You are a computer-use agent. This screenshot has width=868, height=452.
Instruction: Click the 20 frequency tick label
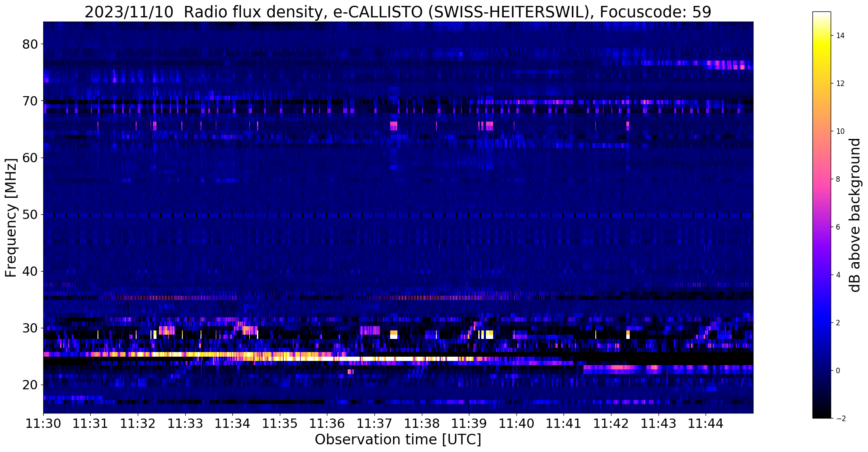tap(30, 385)
